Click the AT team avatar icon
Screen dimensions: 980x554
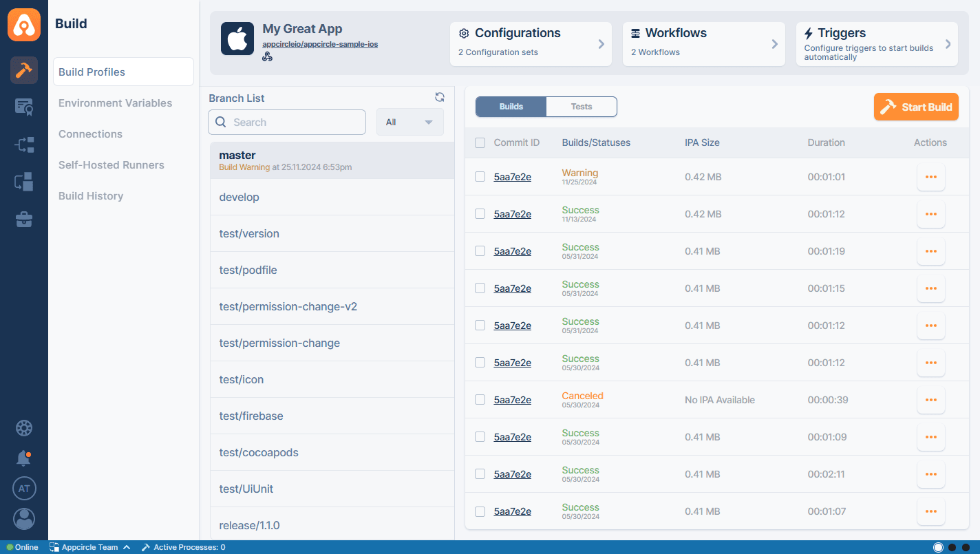[x=24, y=489]
